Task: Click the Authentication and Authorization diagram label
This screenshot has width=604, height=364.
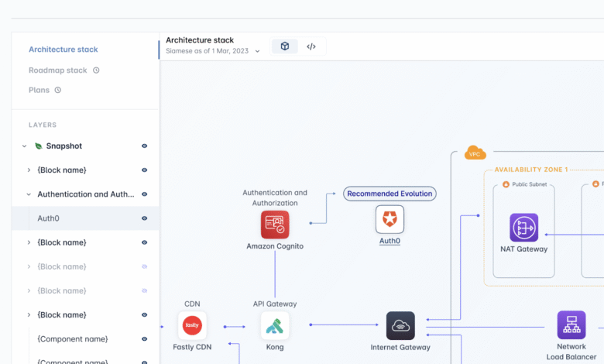Action: pos(275,197)
